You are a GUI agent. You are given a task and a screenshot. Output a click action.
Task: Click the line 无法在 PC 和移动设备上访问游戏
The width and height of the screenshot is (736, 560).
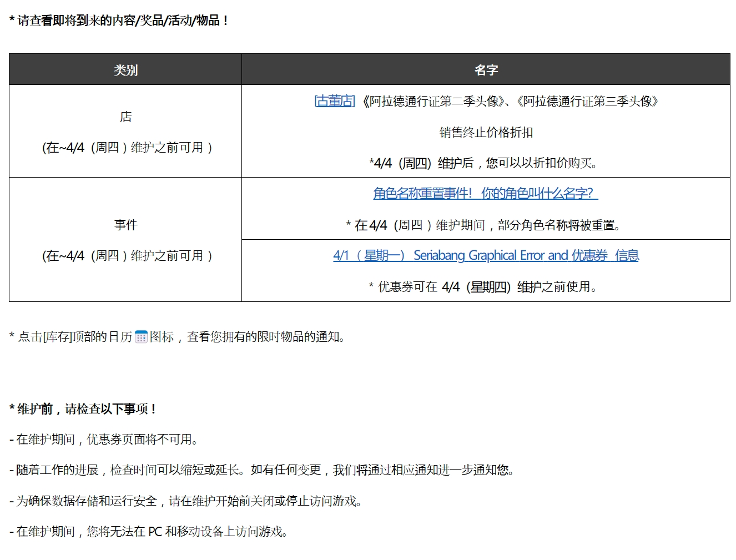coord(149,532)
